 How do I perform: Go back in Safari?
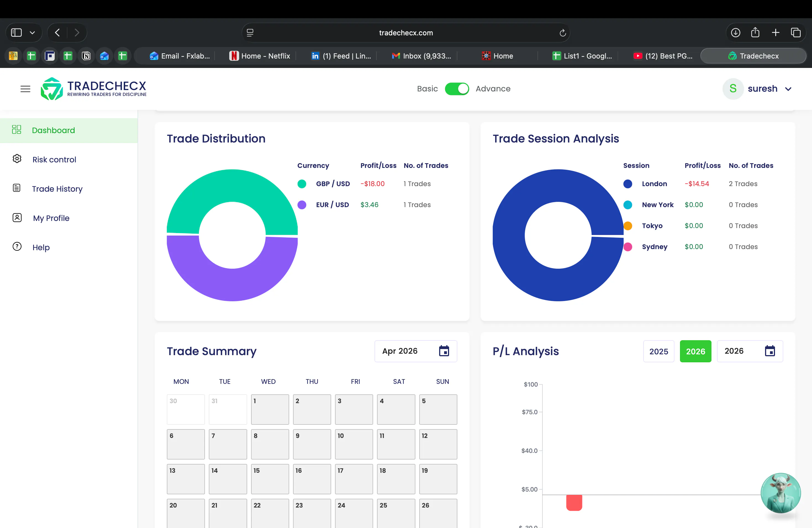[x=57, y=33]
